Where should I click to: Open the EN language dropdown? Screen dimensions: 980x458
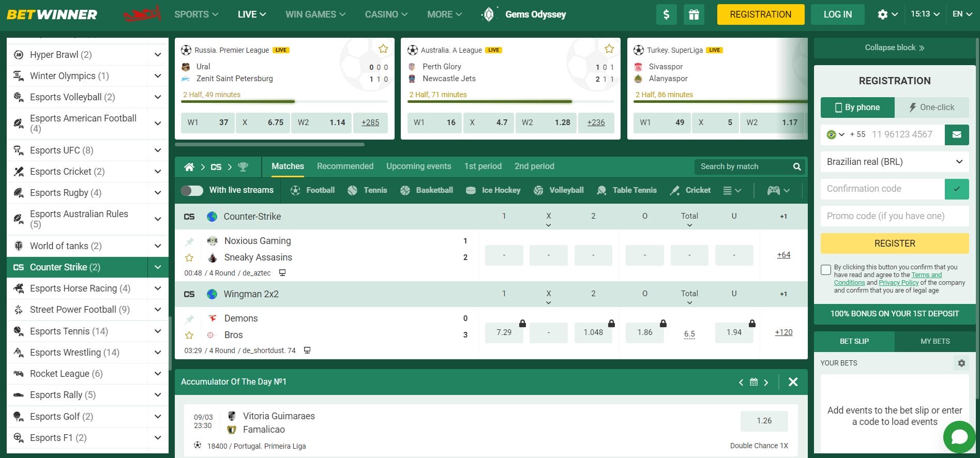coord(962,14)
